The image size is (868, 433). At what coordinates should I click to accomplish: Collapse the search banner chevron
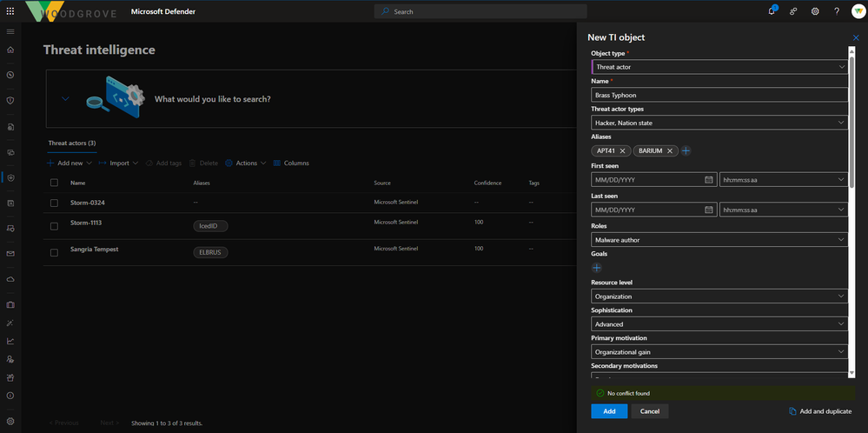tap(65, 98)
